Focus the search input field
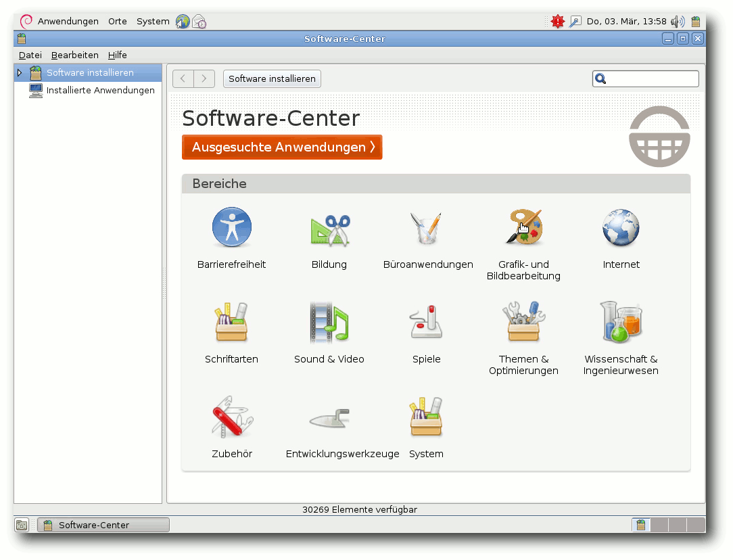Screen dimensions: 733x560 coord(646,79)
